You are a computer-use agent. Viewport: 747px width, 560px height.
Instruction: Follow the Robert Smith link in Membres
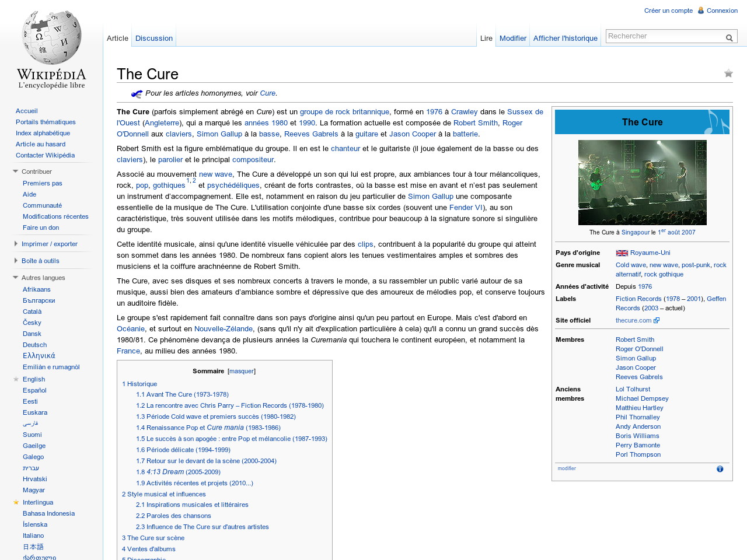(x=634, y=339)
